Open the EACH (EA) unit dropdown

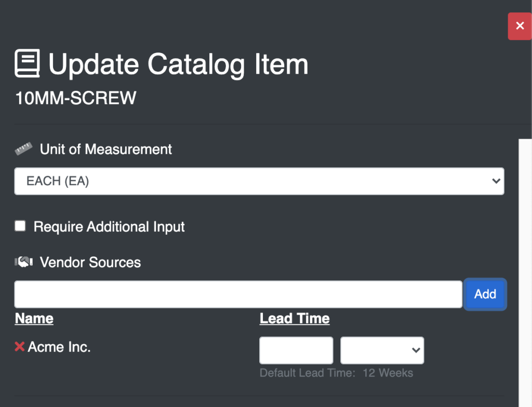(x=259, y=181)
